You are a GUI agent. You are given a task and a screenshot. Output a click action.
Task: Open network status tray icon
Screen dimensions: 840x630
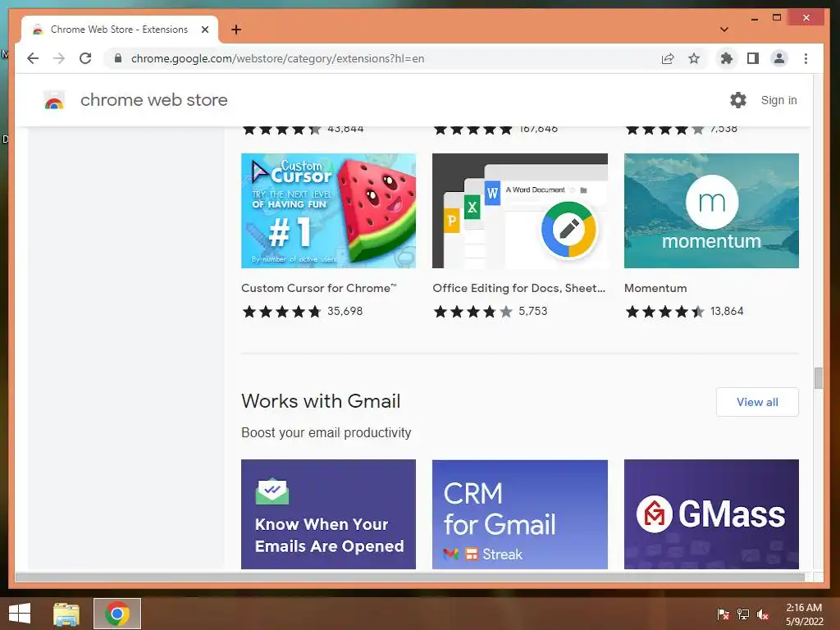point(743,614)
